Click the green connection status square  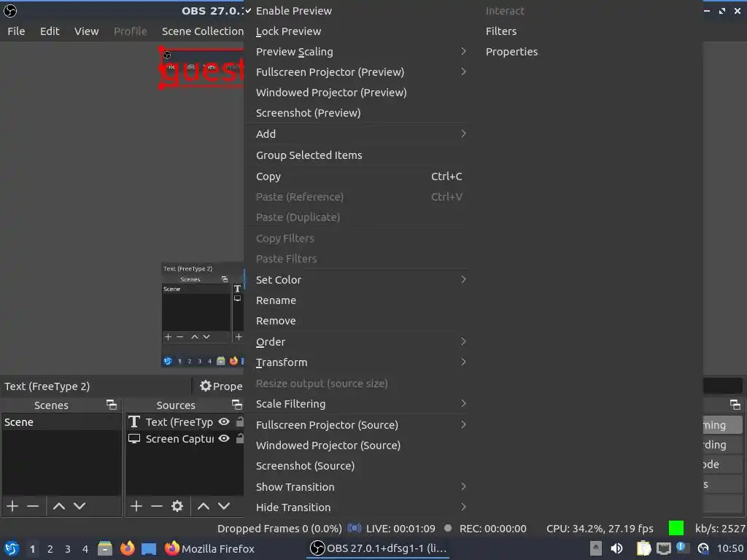676,528
